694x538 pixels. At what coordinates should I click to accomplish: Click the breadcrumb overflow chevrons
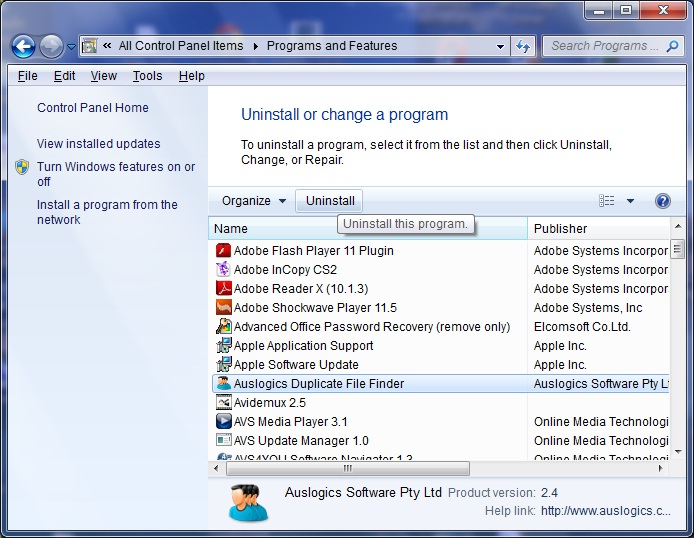(107, 46)
